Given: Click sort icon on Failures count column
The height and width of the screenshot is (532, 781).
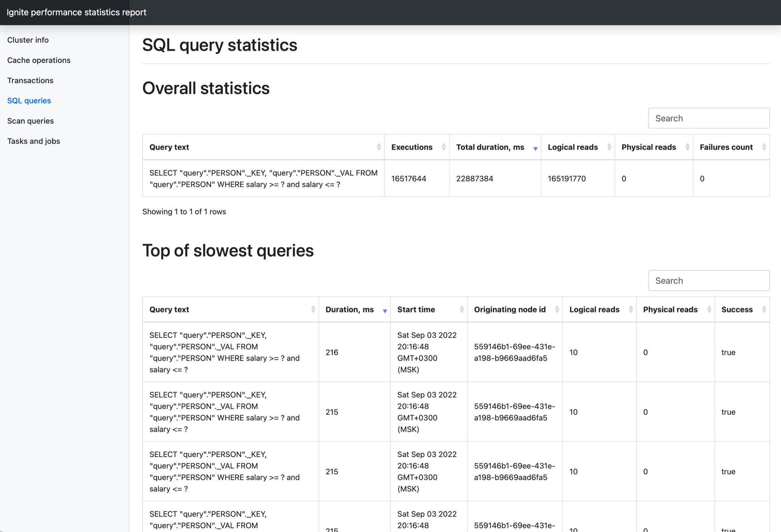Looking at the screenshot, I should click(x=764, y=147).
